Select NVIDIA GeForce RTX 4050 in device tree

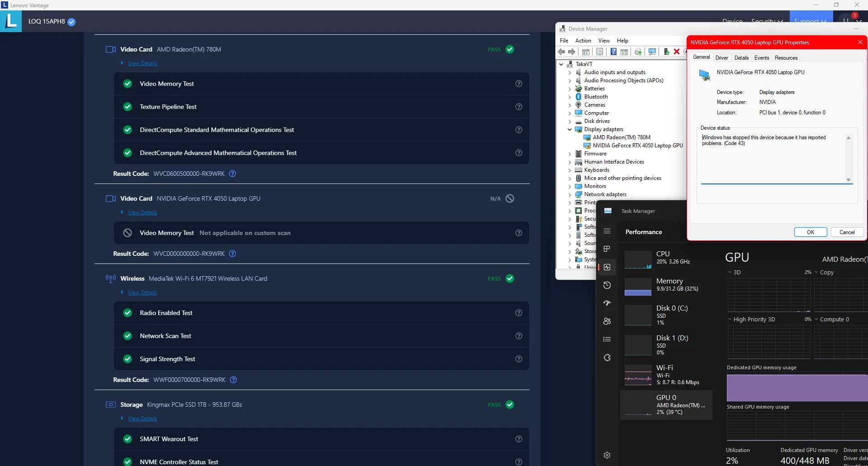[638, 146]
